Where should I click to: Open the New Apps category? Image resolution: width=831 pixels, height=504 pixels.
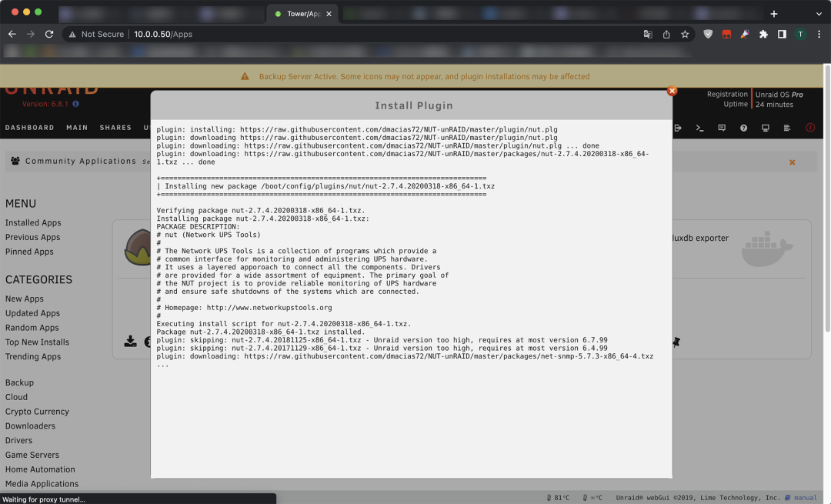point(25,299)
